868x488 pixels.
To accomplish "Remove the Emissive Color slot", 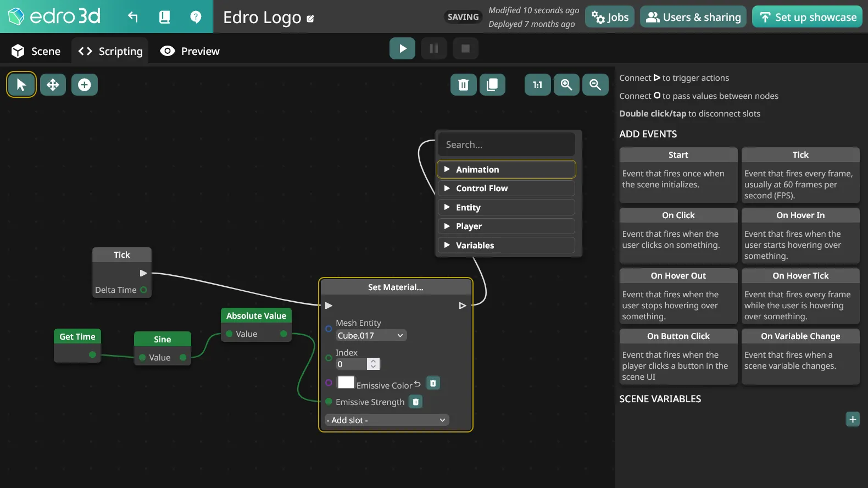I will 433,383.
